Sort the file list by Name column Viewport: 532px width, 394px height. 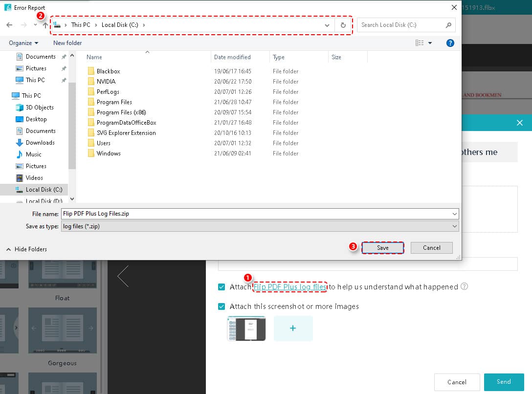tap(94, 57)
